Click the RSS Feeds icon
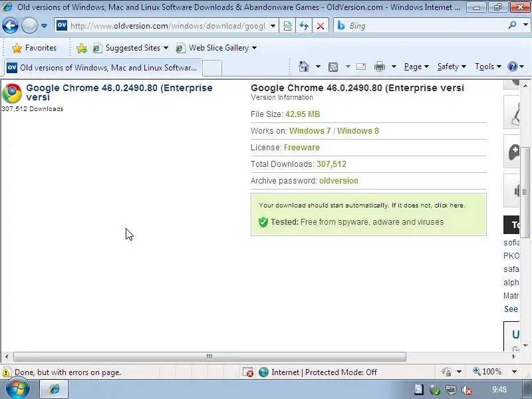Image resolution: width=532 pixels, height=399 pixels. 333,67
